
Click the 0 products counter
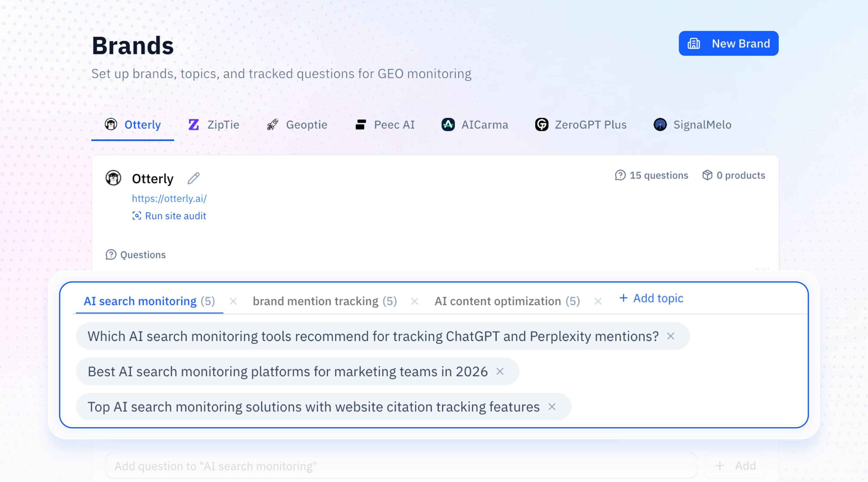pyautogui.click(x=734, y=175)
